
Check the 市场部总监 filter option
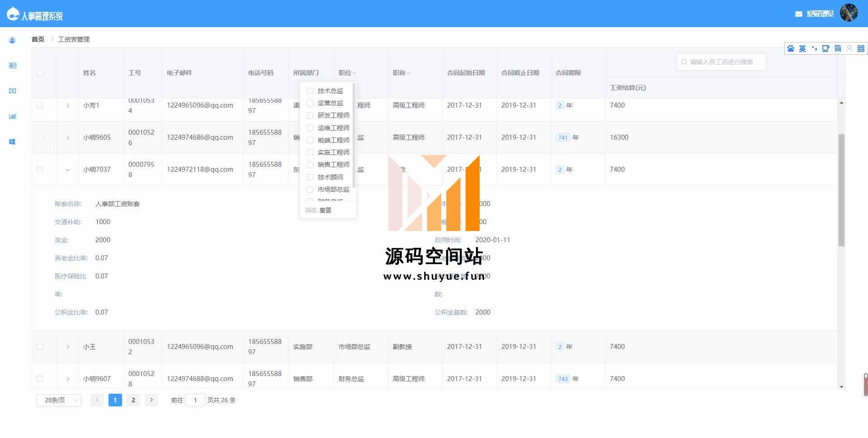(310, 189)
